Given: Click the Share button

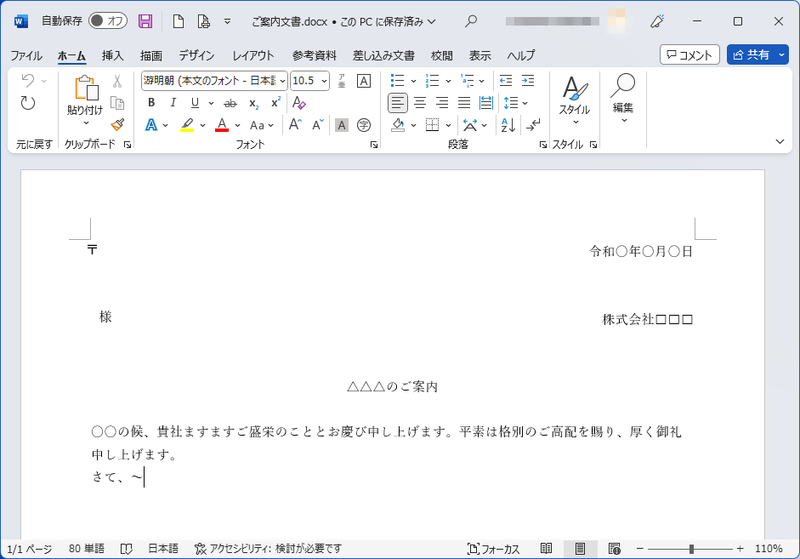Looking at the screenshot, I should pos(751,55).
